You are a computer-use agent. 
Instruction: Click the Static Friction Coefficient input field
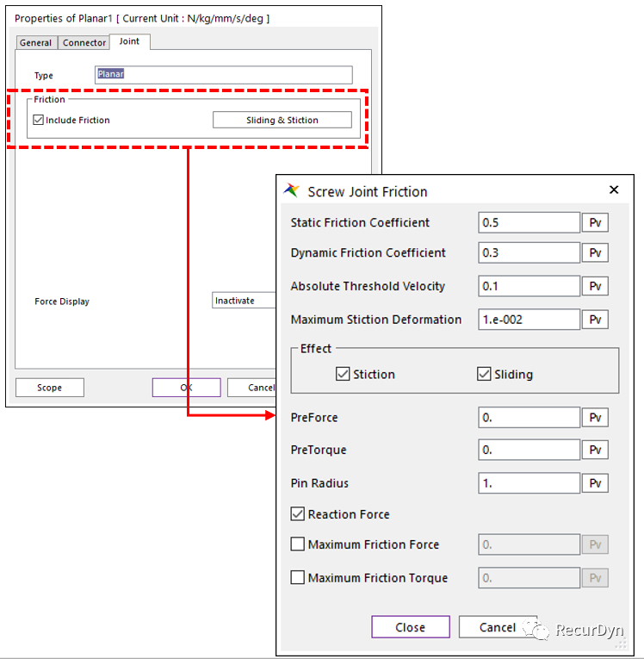pyautogui.click(x=529, y=223)
